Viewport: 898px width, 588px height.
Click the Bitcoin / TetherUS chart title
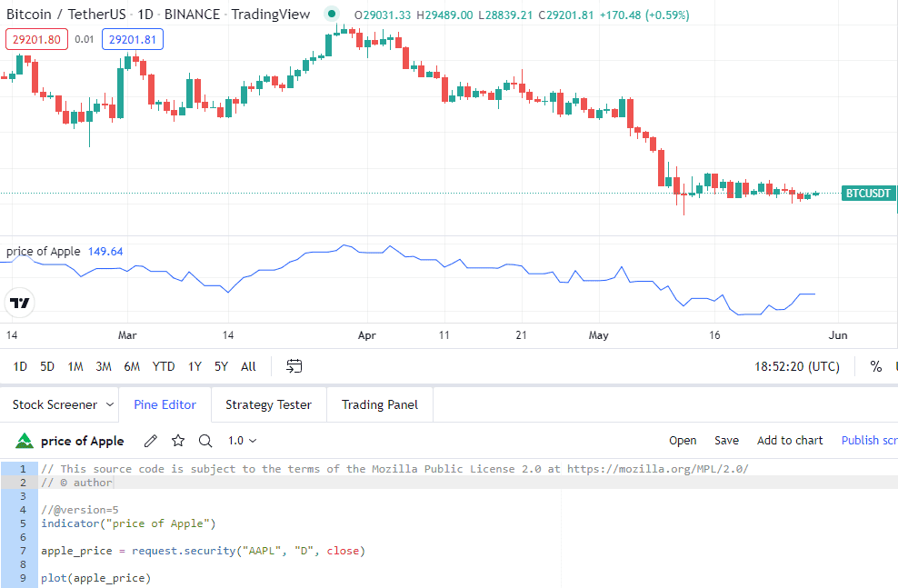point(158,14)
